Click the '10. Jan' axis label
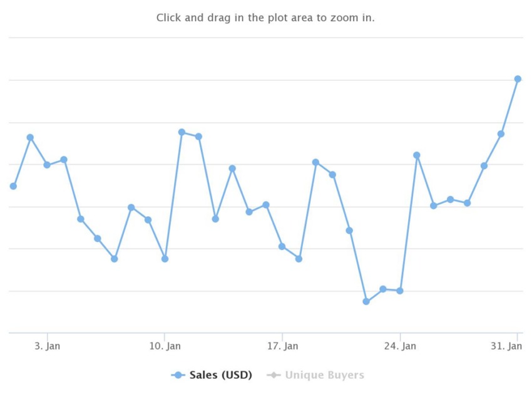 pos(165,346)
